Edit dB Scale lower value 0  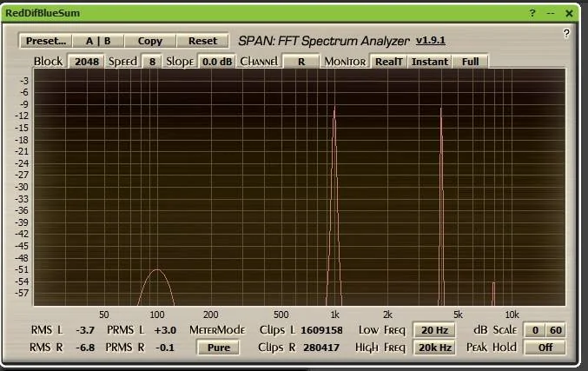coord(535,330)
